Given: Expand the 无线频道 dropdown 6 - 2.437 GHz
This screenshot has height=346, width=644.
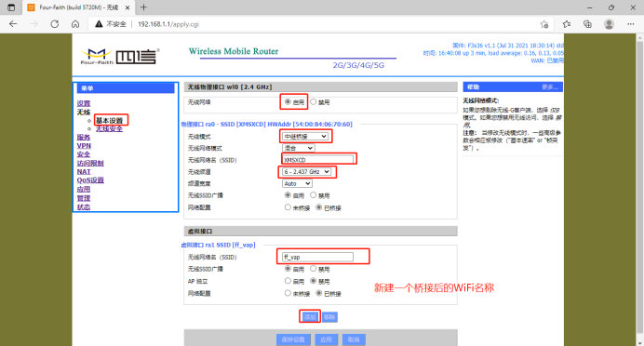Looking at the screenshot, I should click(x=306, y=171).
